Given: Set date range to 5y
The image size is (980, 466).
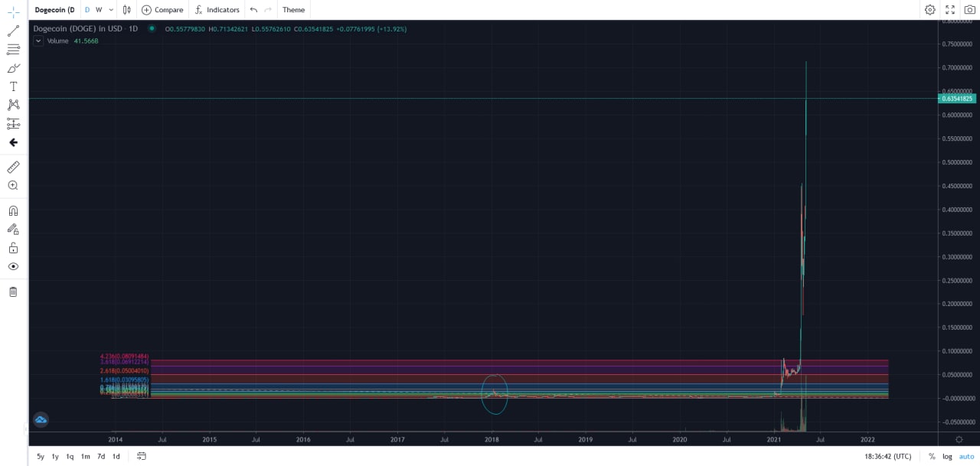Looking at the screenshot, I should coord(41,457).
